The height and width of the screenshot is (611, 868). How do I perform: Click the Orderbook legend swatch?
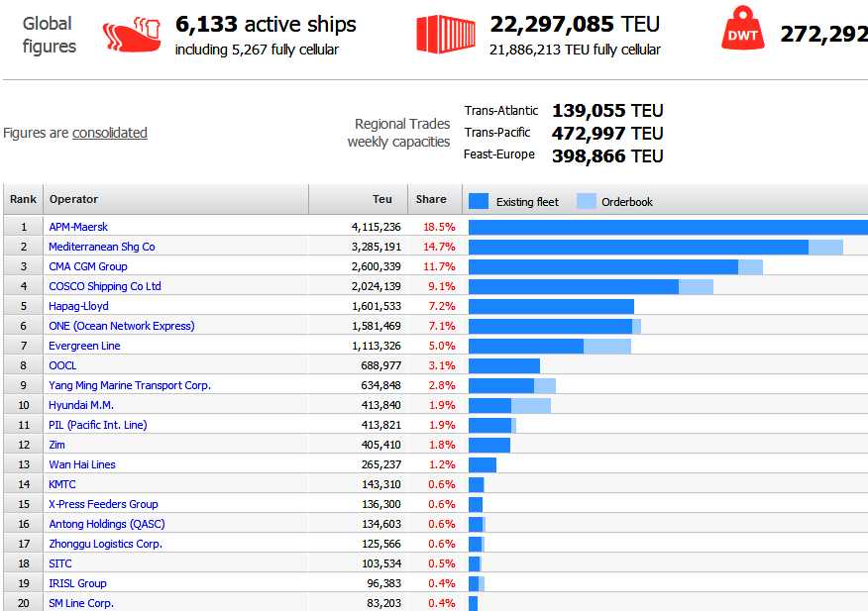586,201
